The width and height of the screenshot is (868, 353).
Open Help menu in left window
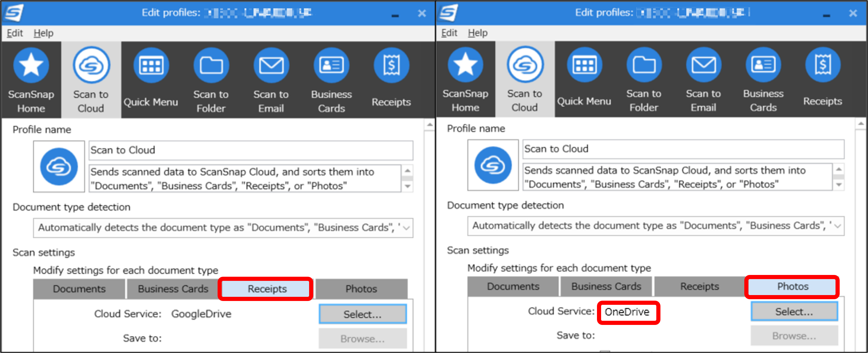tap(43, 33)
